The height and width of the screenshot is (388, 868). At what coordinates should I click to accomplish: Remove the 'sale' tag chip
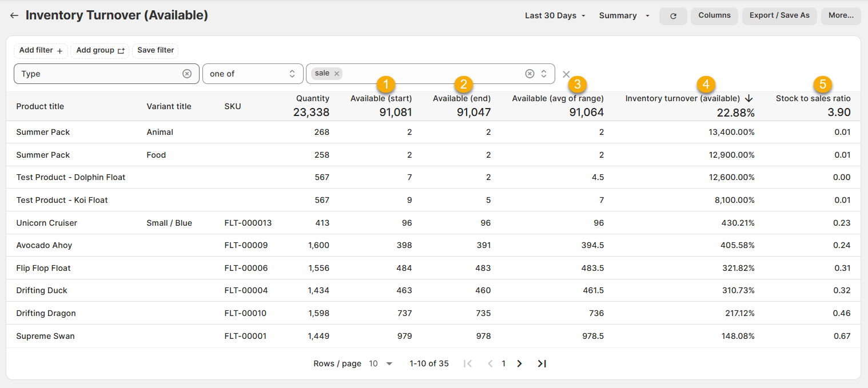337,74
